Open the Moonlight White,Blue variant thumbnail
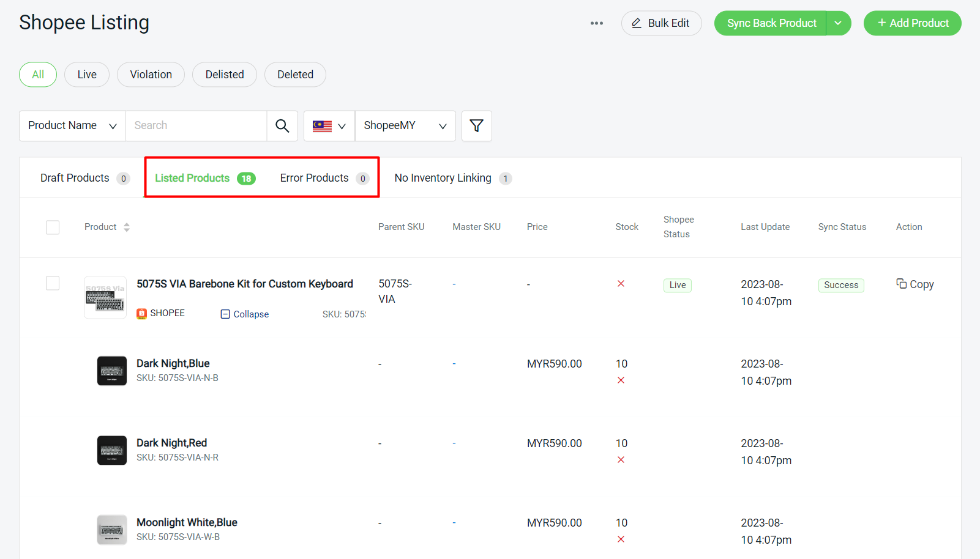980x559 pixels. [112, 530]
